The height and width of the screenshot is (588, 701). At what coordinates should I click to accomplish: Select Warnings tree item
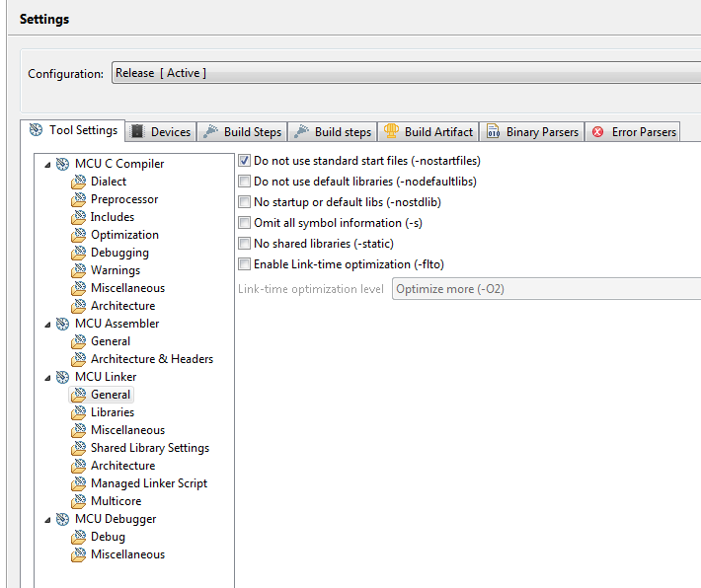coord(116,270)
